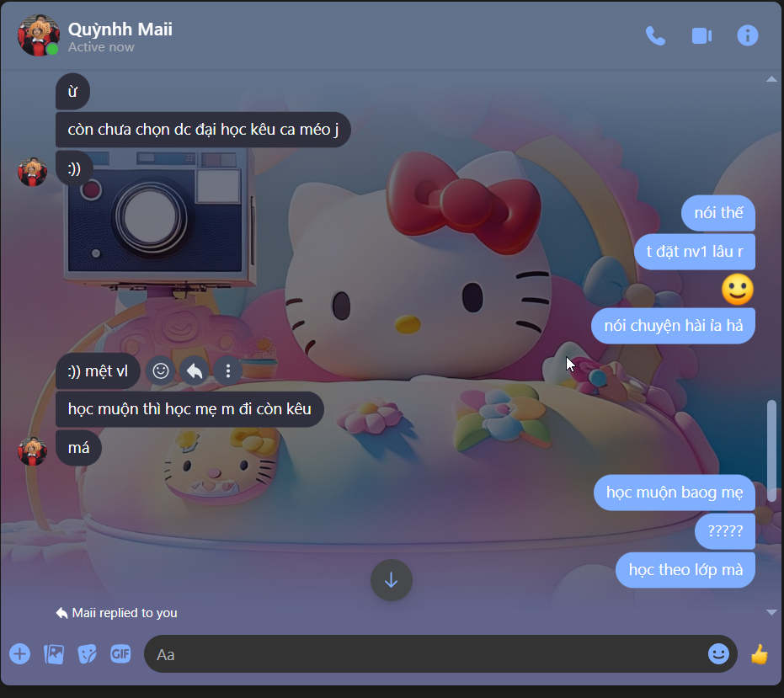Select message "học muộn thì học mẹ m đi còn kêu"
Viewport: 784px width, 698px height.
(189, 409)
